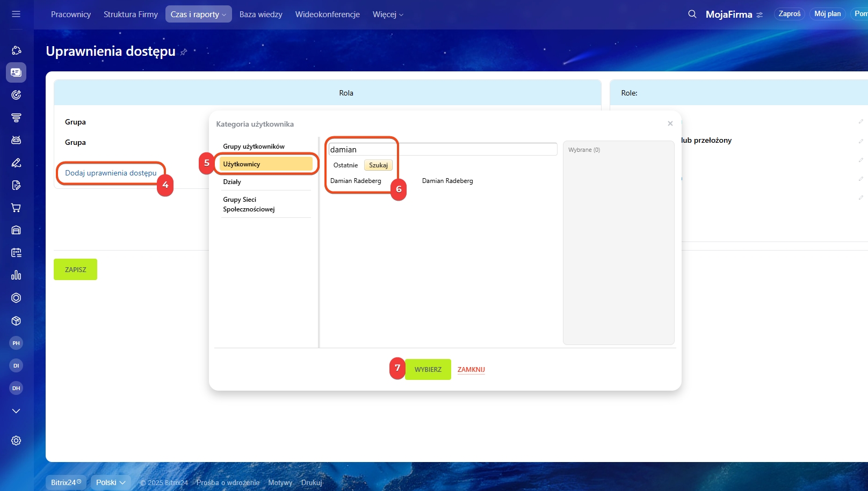Click the Dodaj uprawnienia dostępu link
This screenshot has height=491, width=868.
(x=111, y=173)
